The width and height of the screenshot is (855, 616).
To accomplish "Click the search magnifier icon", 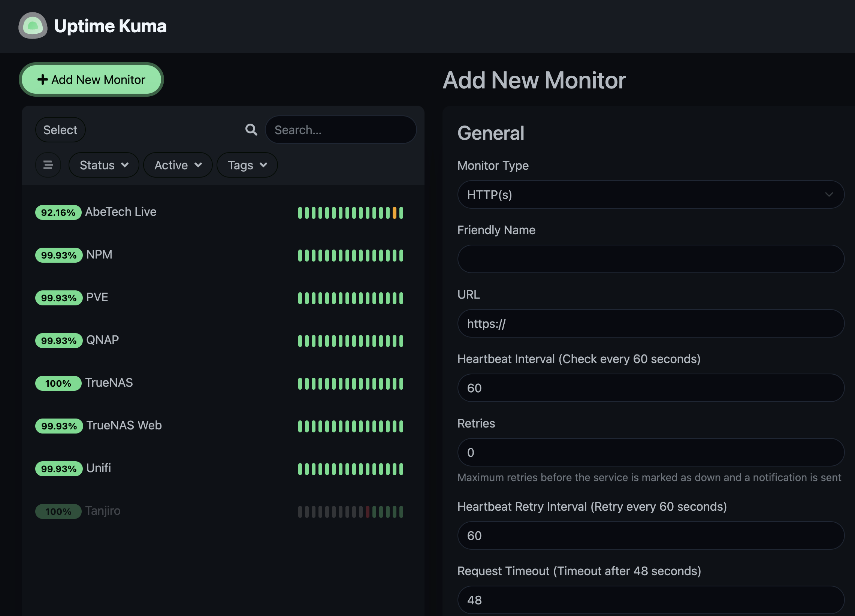I will [x=251, y=130].
